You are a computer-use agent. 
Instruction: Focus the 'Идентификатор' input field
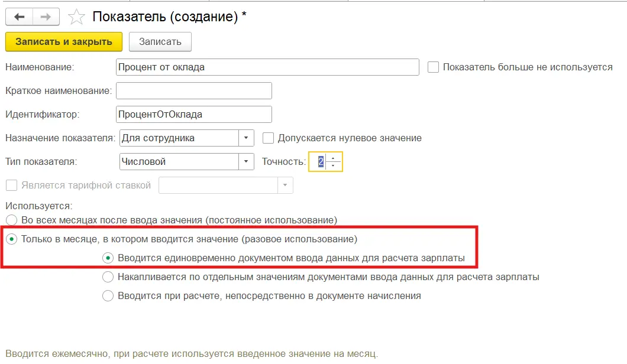(194, 114)
